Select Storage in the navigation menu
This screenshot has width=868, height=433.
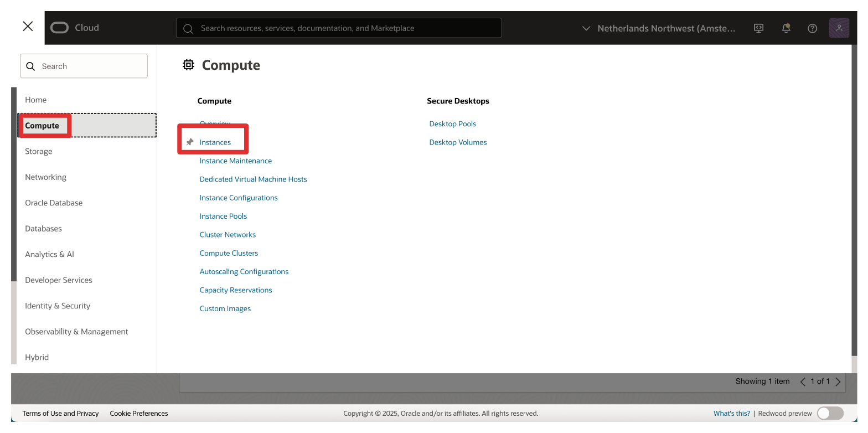click(39, 151)
